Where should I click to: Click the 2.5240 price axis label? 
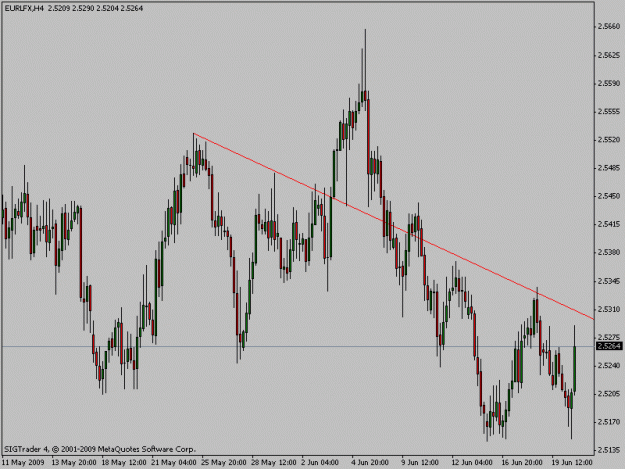[x=609, y=365]
